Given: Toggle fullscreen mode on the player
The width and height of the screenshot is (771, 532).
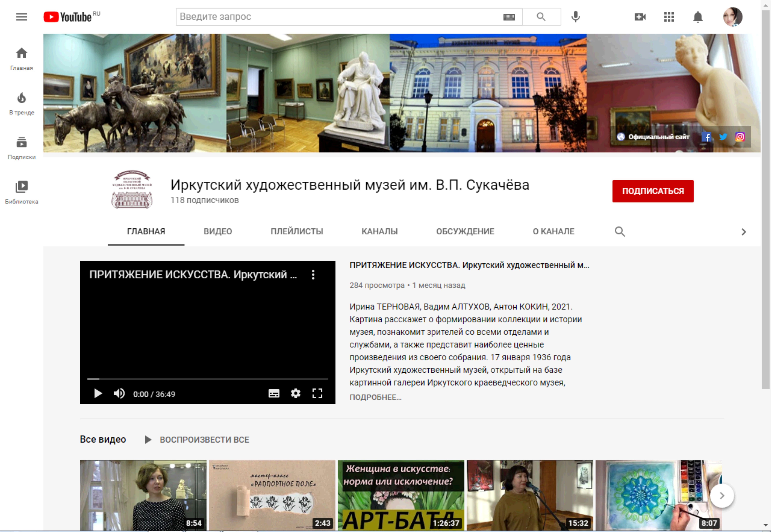Looking at the screenshot, I should point(317,394).
